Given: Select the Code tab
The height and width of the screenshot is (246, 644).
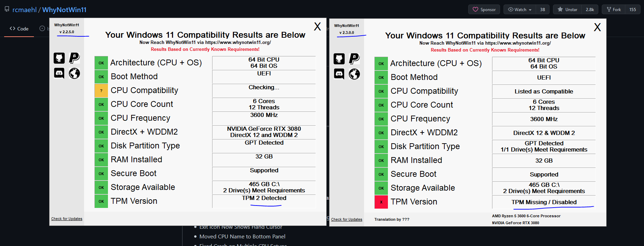Looking at the screenshot, I should point(19,28).
